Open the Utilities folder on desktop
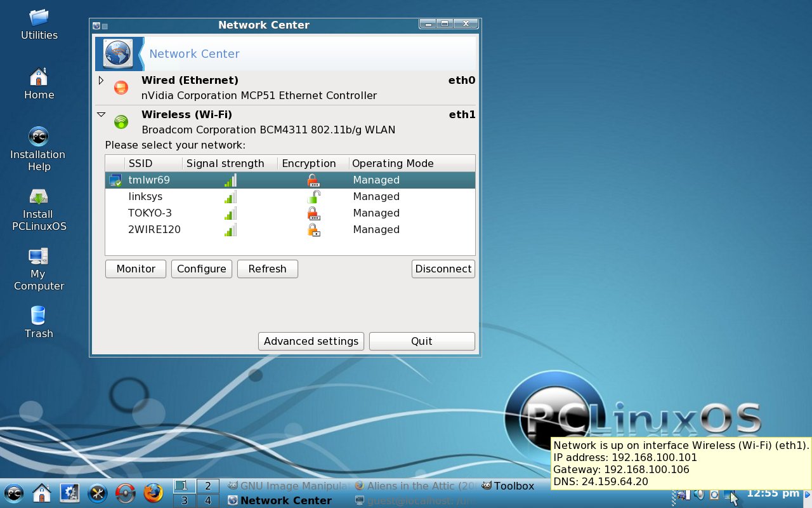This screenshot has height=508, width=812. pos(39,25)
